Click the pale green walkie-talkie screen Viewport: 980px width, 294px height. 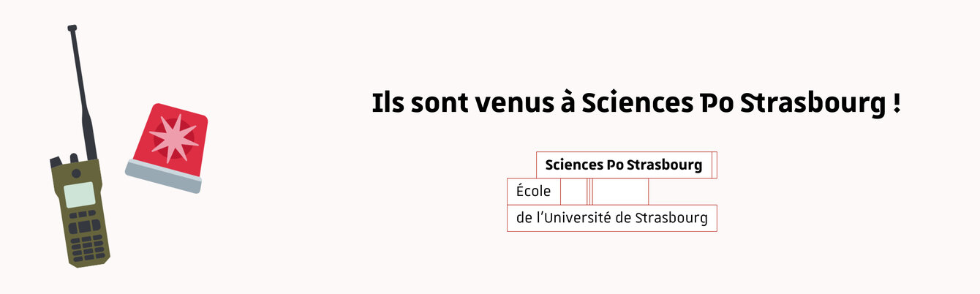(79, 195)
